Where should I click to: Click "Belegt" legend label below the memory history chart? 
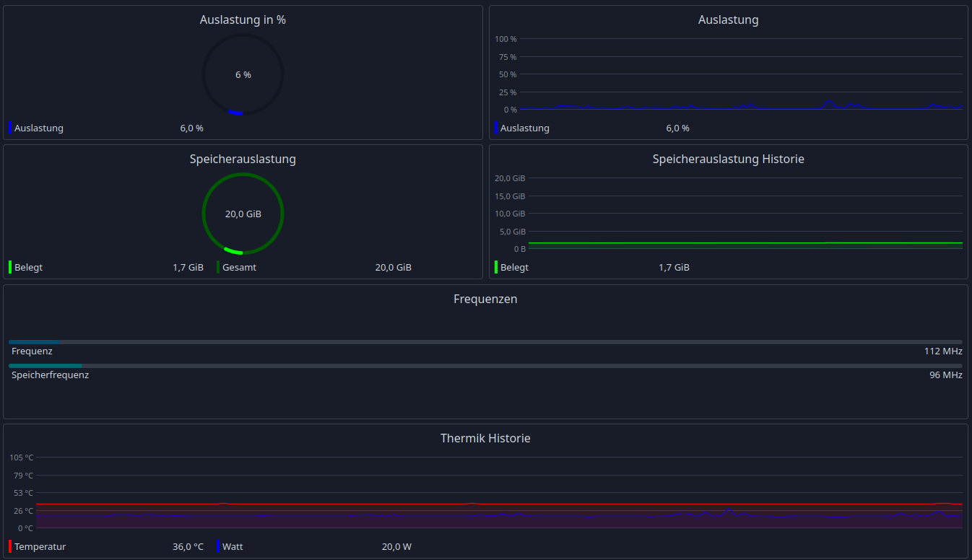(x=514, y=268)
